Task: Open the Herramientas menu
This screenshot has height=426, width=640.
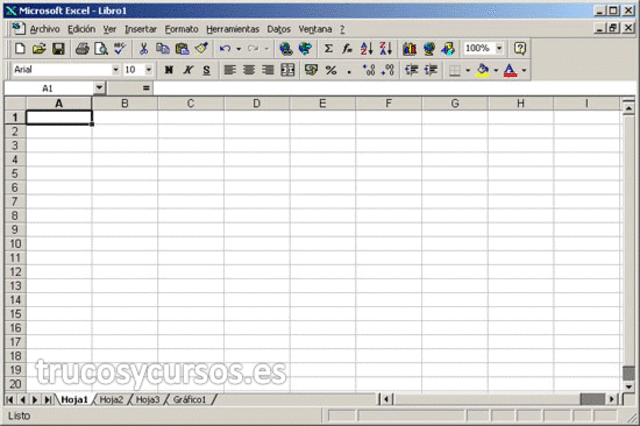Action: pos(233,29)
